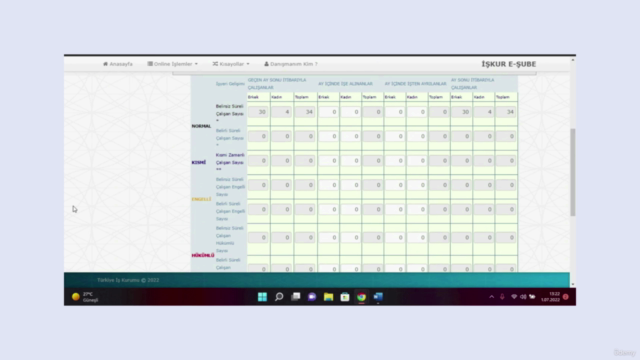
Task: Click the 'Kısmi Zamanlı Çalışan Sayısı' row label
Action: tap(230, 162)
